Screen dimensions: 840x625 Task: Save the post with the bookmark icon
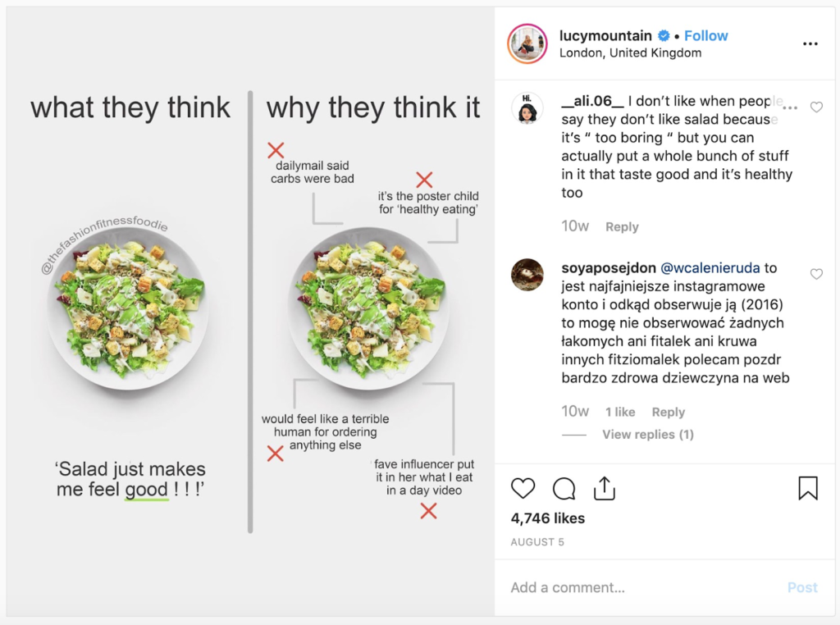808,488
